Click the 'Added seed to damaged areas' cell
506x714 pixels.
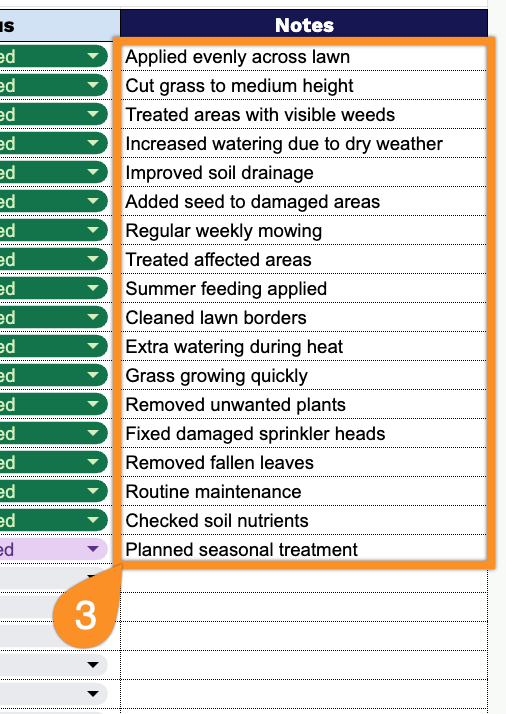pyautogui.click(x=304, y=201)
